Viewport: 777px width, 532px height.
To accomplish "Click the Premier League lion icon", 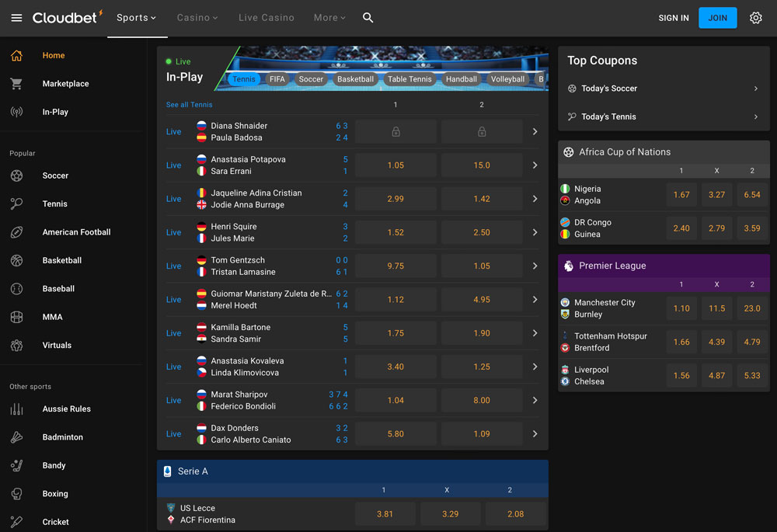I will pos(569,266).
